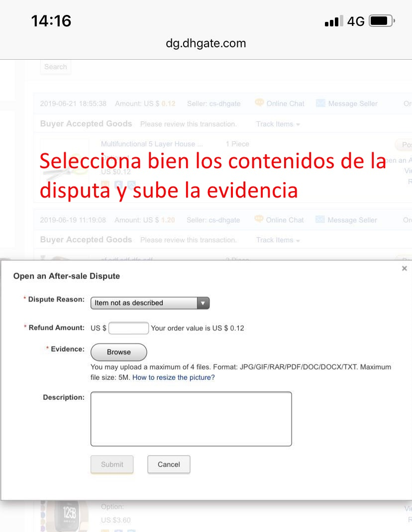Tap the dg.dhgate.com address bar

[206, 43]
